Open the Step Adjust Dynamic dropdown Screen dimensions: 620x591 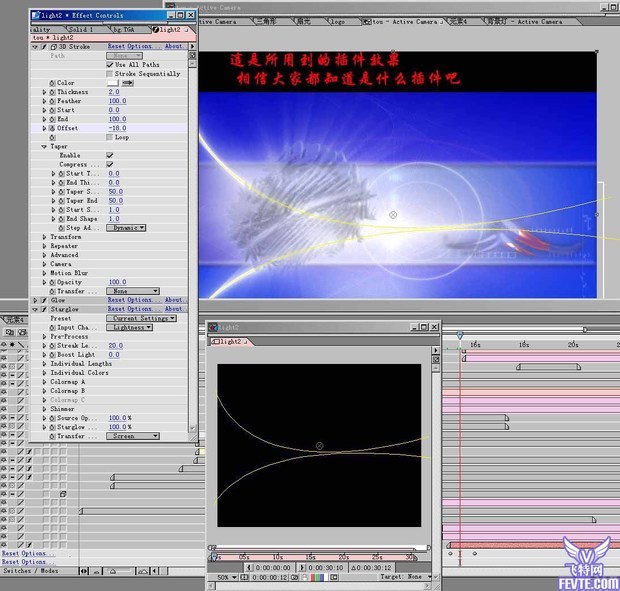[x=128, y=228]
